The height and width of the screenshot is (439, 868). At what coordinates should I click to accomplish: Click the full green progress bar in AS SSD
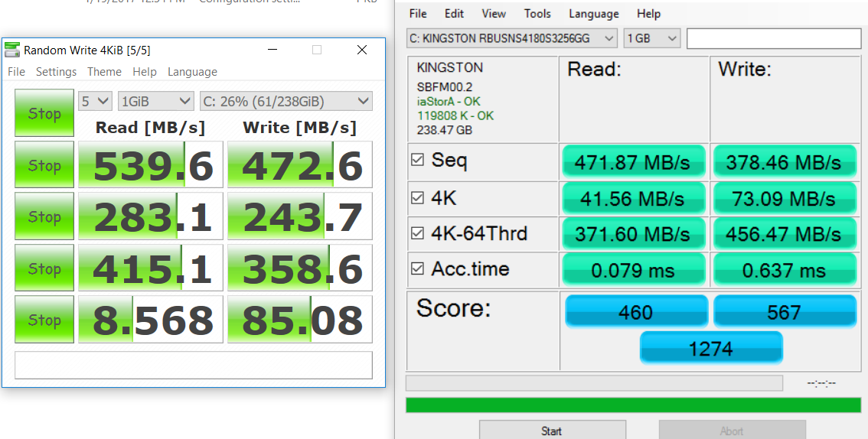(x=633, y=405)
